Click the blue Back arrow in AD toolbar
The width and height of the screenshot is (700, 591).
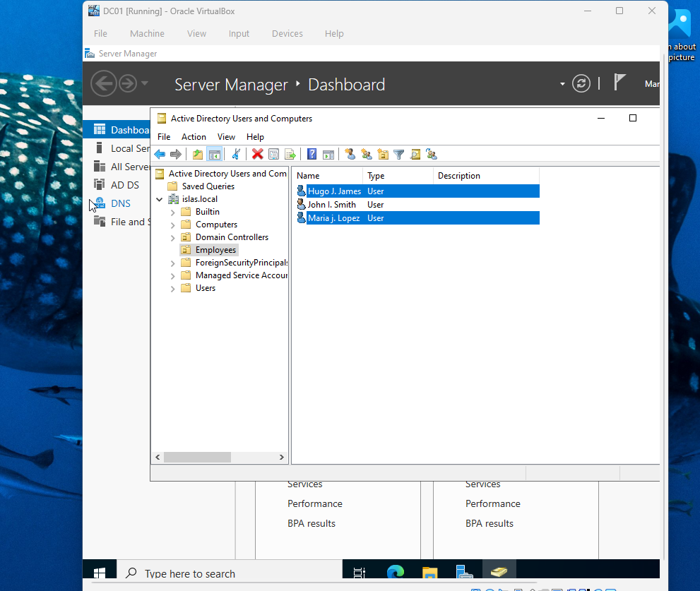click(160, 155)
